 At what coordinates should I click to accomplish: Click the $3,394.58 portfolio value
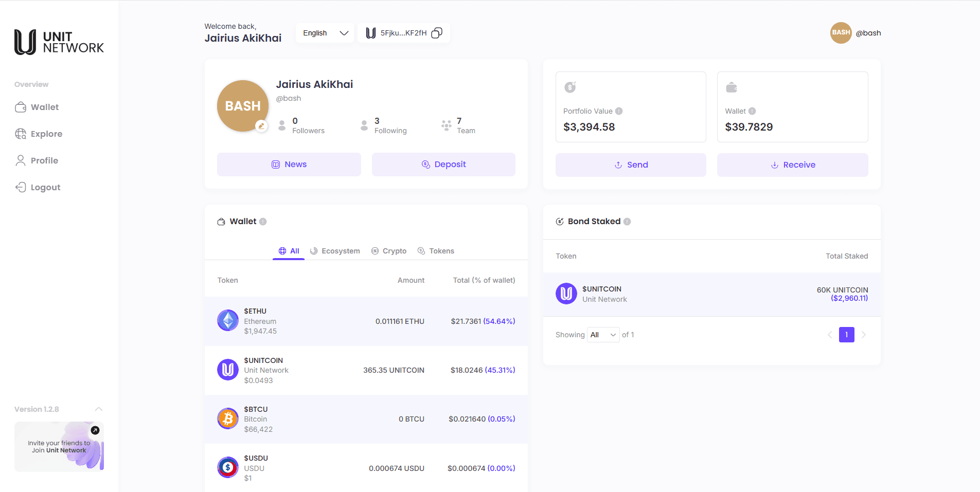589,127
